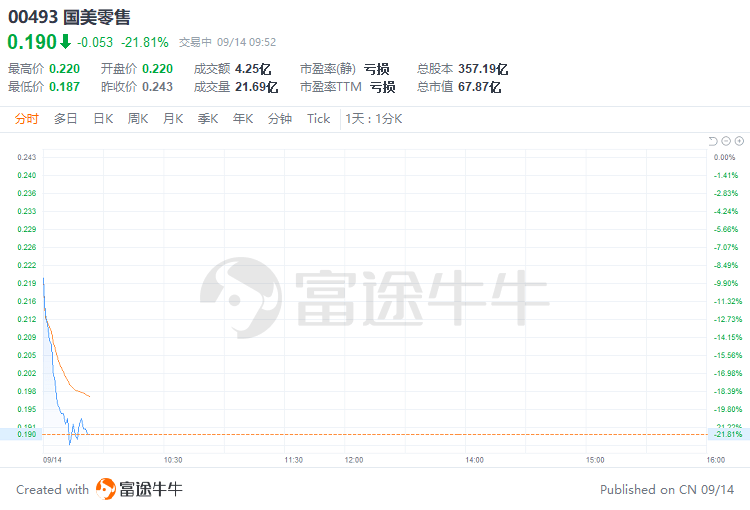Click the stock title 00493 国美零售
This screenshot has height=510, width=750.
click(x=69, y=17)
